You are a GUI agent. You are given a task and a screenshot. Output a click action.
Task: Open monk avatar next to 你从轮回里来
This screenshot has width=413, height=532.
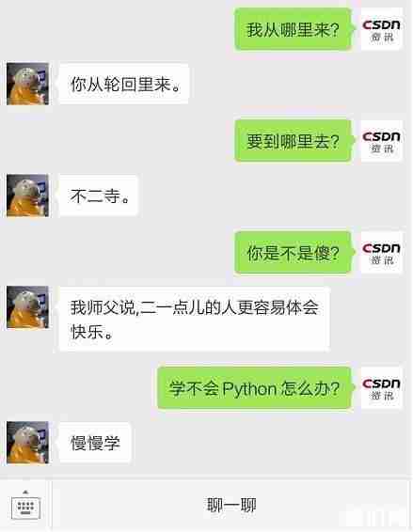point(28,84)
